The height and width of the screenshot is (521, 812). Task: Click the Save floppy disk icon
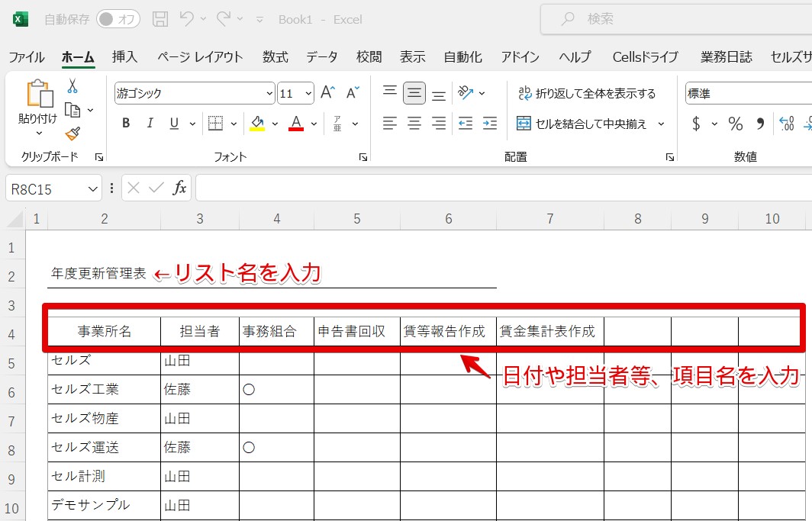[x=160, y=19]
